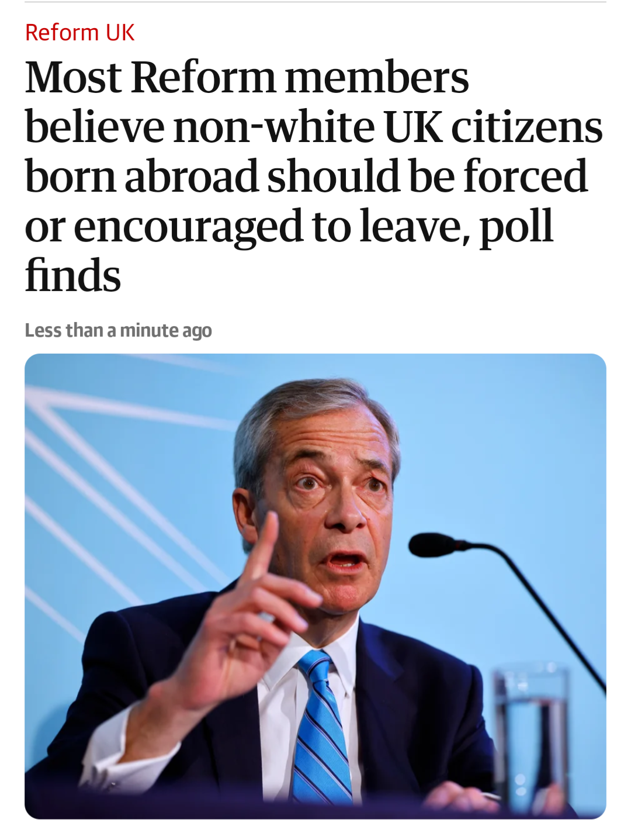631x840 pixels.
Task: Click the "Less than a minute ago" timestamp
Action: (118, 330)
